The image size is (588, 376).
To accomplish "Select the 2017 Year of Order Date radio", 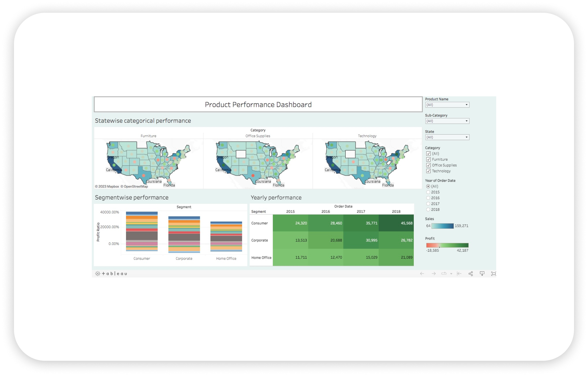I will click(428, 204).
